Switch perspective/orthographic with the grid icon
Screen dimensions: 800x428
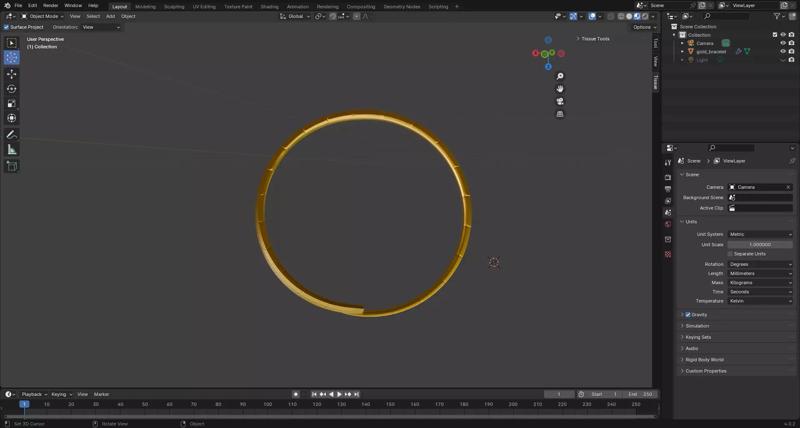(560, 114)
